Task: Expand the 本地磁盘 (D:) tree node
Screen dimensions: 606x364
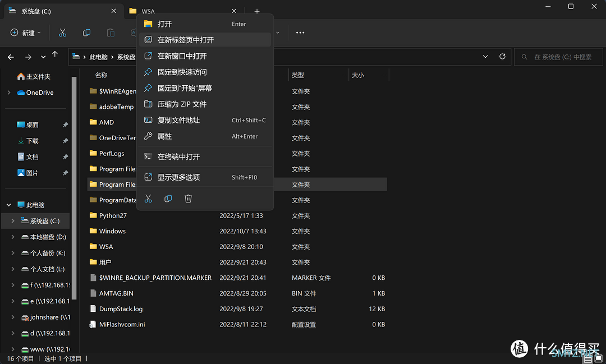Action: (13, 237)
